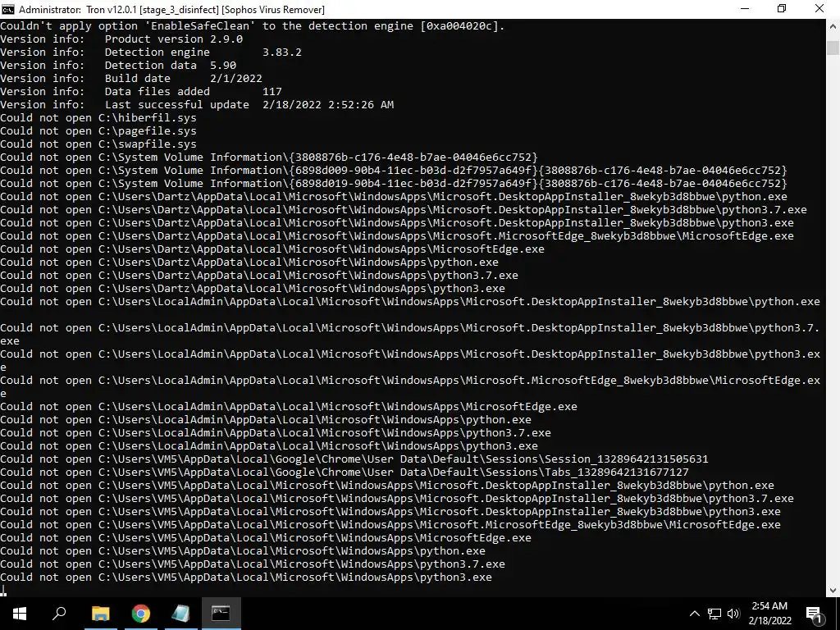Click 'Detection engine 3.83.2' line
Screen dimensions: 840x630
pyautogui.click(x=151, y=52)
